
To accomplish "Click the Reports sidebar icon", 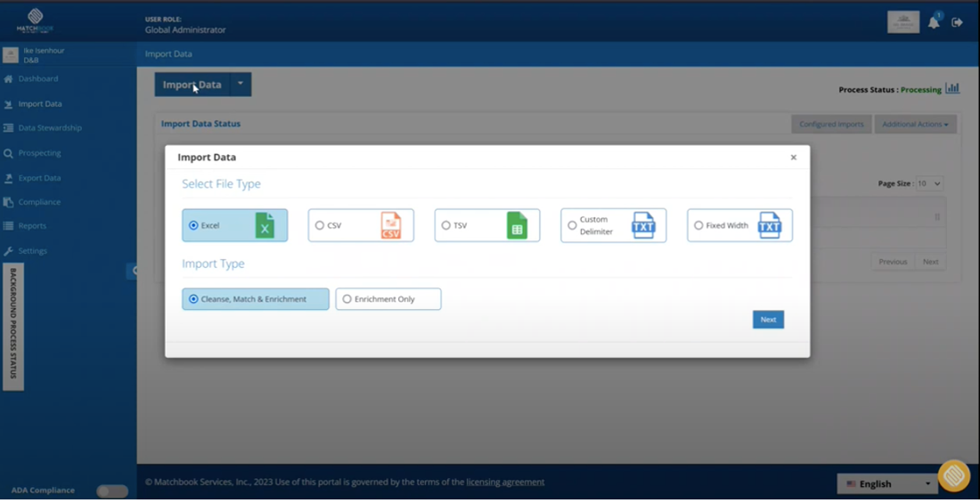I will pyautogui.click(x=8, y=226).
